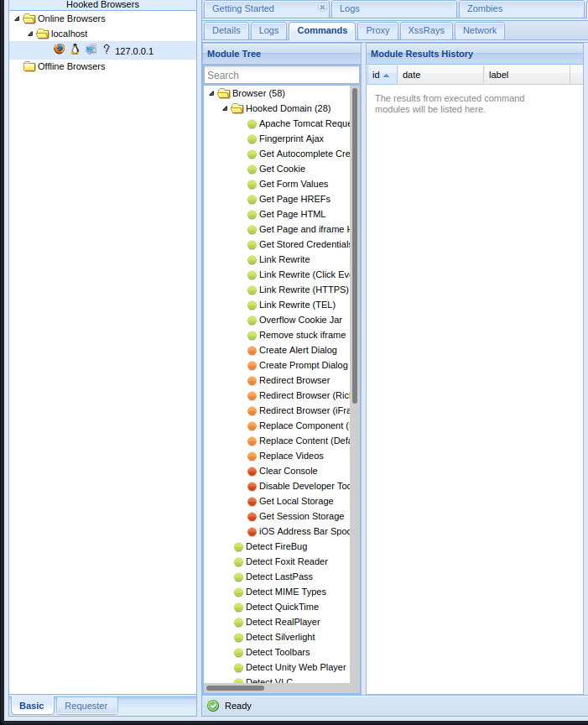The image size is (588, 725).
Task: Open the XssRays tab
Action: 426,30
